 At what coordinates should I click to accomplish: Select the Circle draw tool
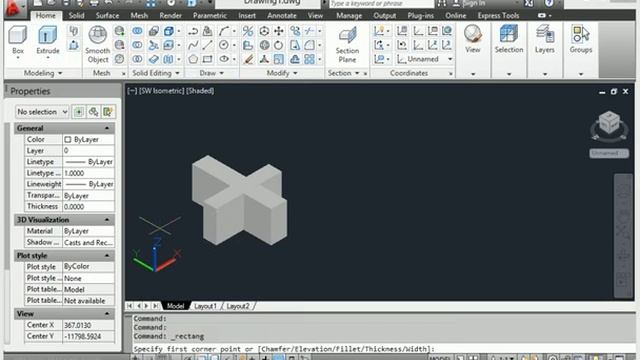(224, 45)
